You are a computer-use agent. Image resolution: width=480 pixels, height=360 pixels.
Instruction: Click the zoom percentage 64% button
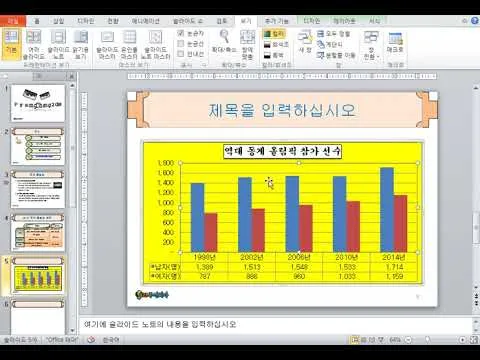point(395,340)
